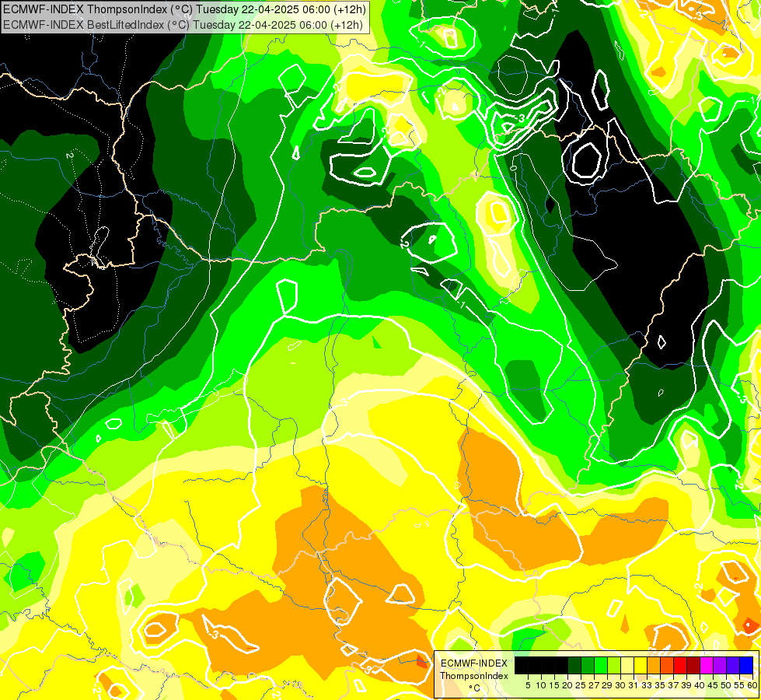Image resolution: width=761 pixels, height=700 pixels.
Task: Click the legend tick value '10'
Action: click(x=541, y=685)
